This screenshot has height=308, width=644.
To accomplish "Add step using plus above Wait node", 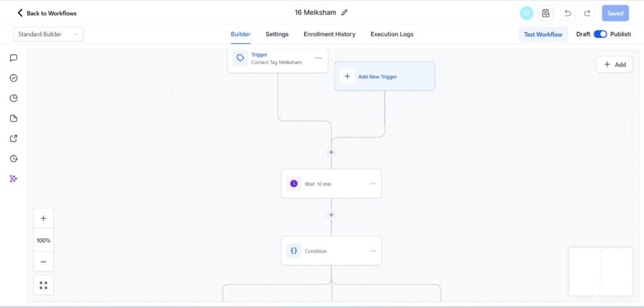I will tap(331, 152).
